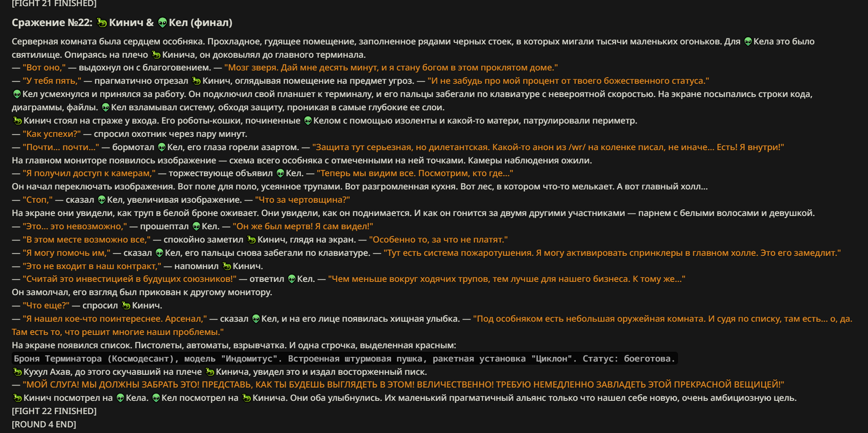Click the line 'Он замолчал, его взгляд был прикован'
Screen dimensions: 868x433
[142, 292]
